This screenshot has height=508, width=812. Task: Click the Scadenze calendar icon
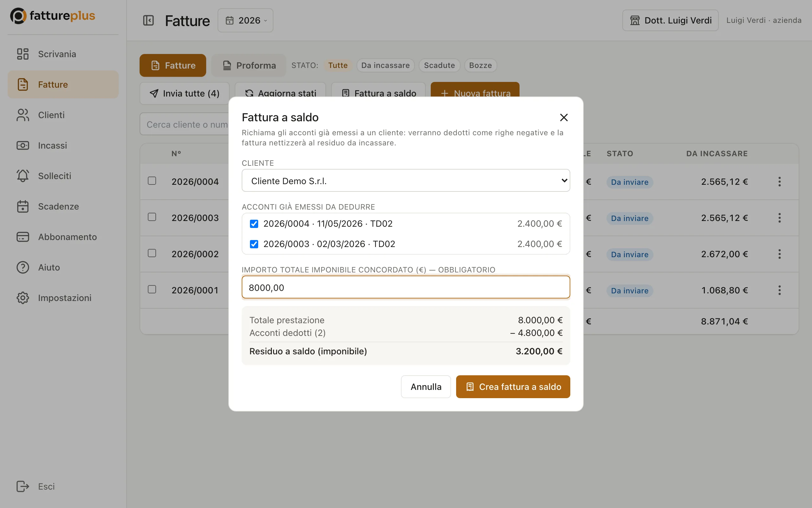click(x=23, y=206)
